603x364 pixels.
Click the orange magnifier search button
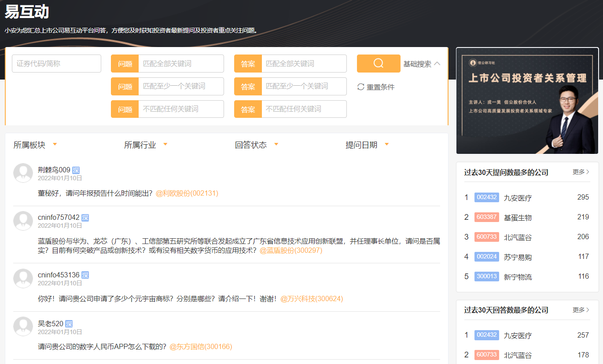[x=379, y=63]
